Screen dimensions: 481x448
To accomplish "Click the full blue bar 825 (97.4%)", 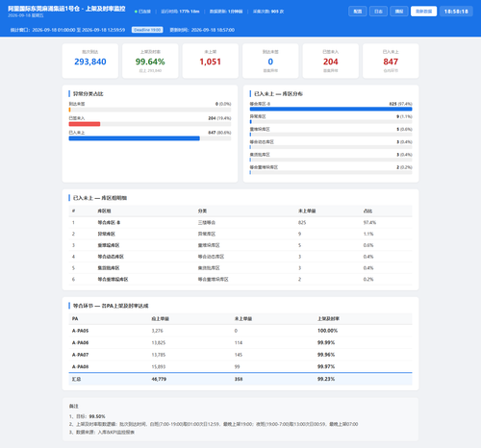I will [331, 109].
